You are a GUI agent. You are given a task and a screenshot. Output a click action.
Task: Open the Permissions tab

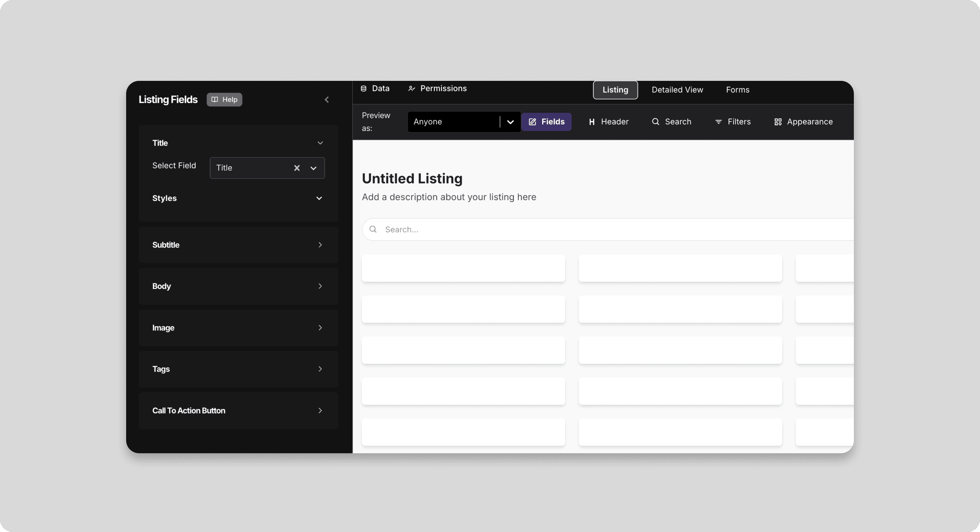[437, 89]
